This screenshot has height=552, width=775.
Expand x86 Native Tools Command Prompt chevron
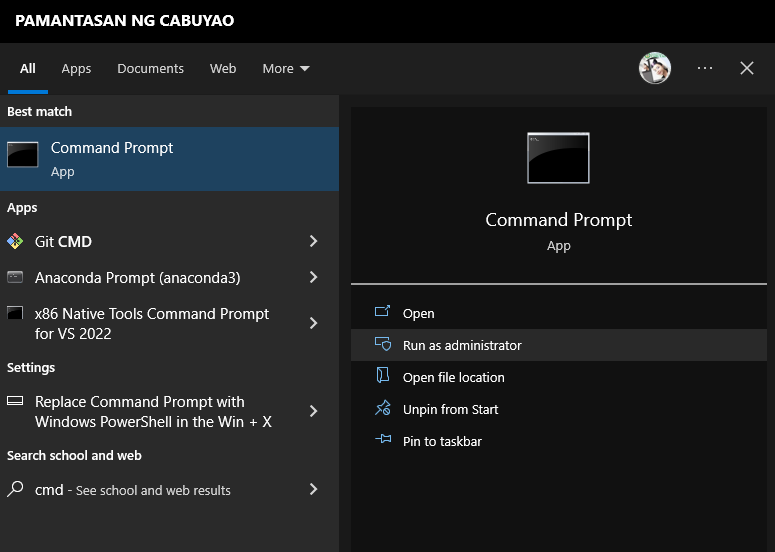(313, 323)
